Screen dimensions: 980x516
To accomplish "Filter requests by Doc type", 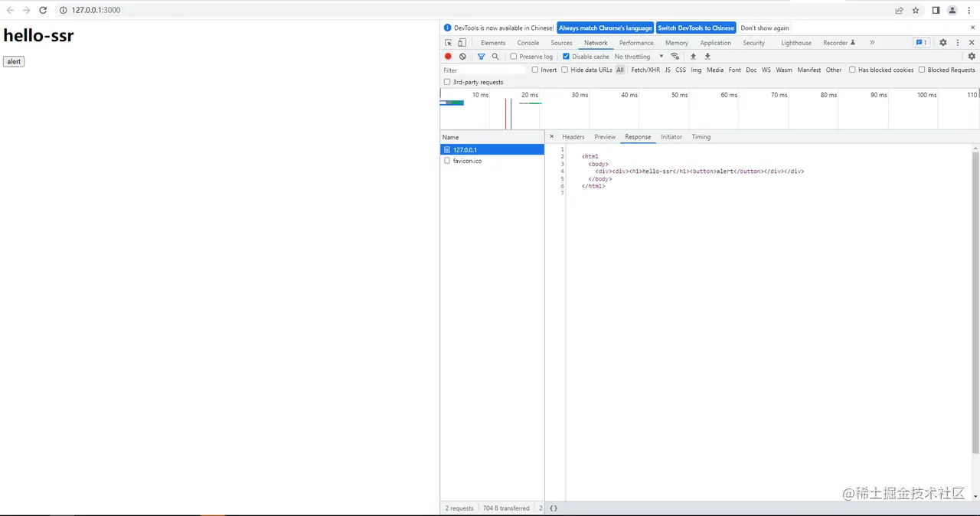I will click(x=751, y=70).
